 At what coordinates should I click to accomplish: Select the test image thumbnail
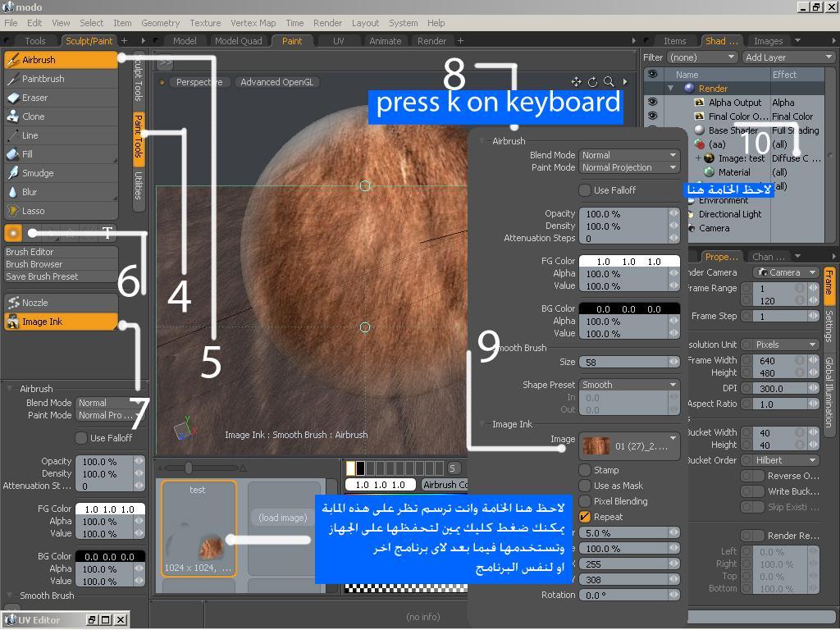(199, 528)
